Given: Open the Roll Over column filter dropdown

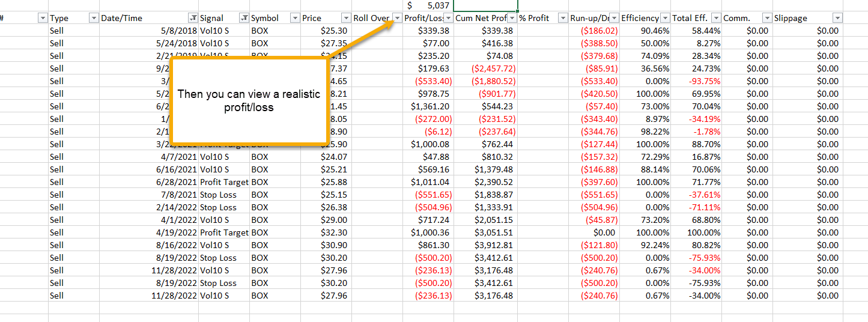Looking at the screenshot, I should (x=397, y=18).
